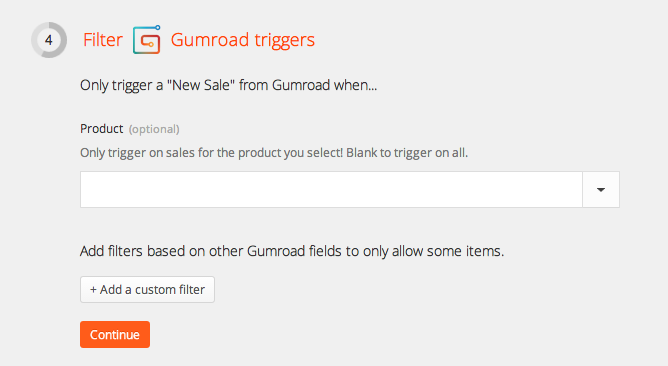Click the gray (optional) label
The height and width of the screenshot is (366, 668).
point(154,129)
